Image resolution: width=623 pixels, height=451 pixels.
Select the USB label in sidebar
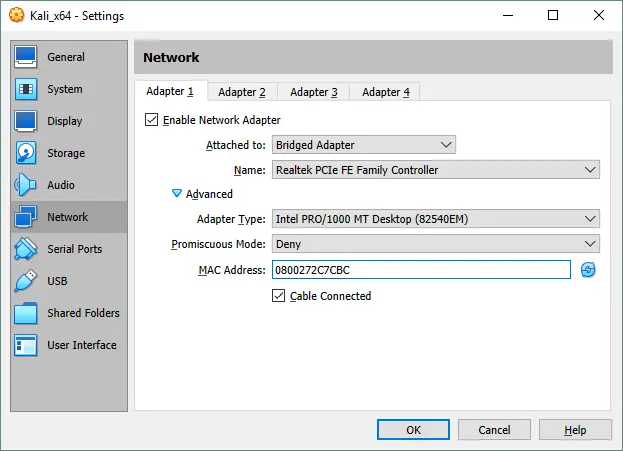coord(57,281)
